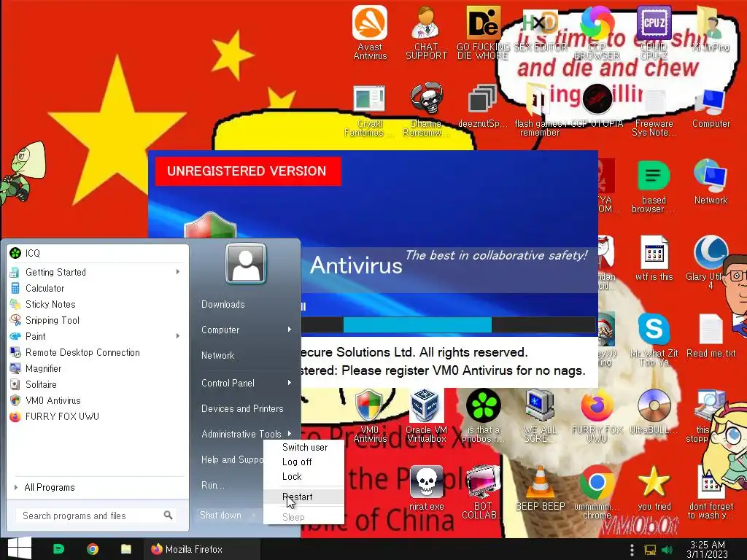747x560 pixels.
Task: Open Devices and Printers
Action: pos(242,408)
